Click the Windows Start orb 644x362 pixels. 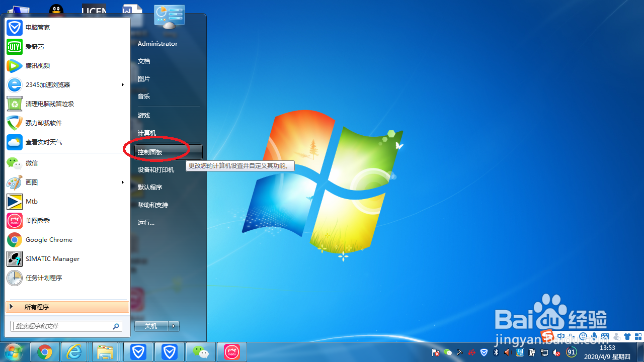point(14,352)
